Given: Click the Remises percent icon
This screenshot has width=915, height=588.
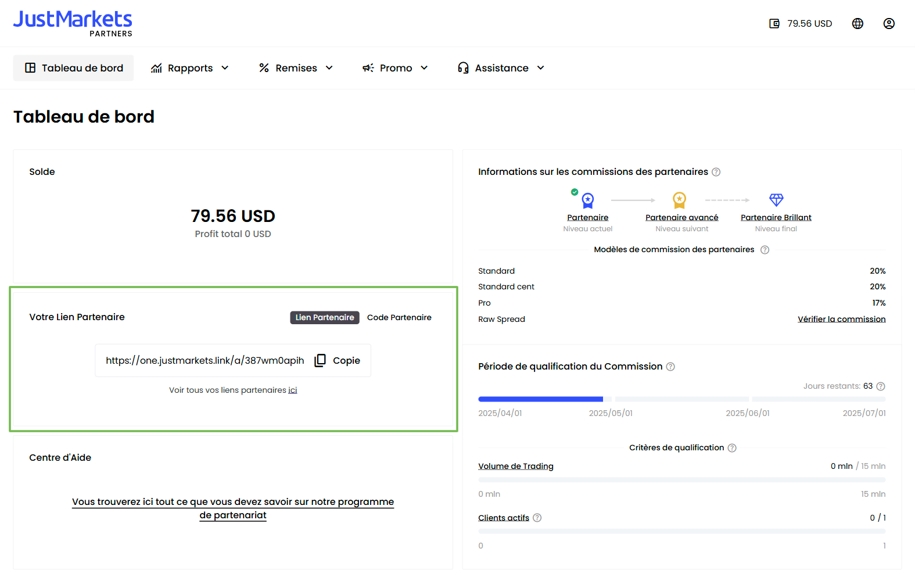Looking at the screenshot, I should (264, 68).
